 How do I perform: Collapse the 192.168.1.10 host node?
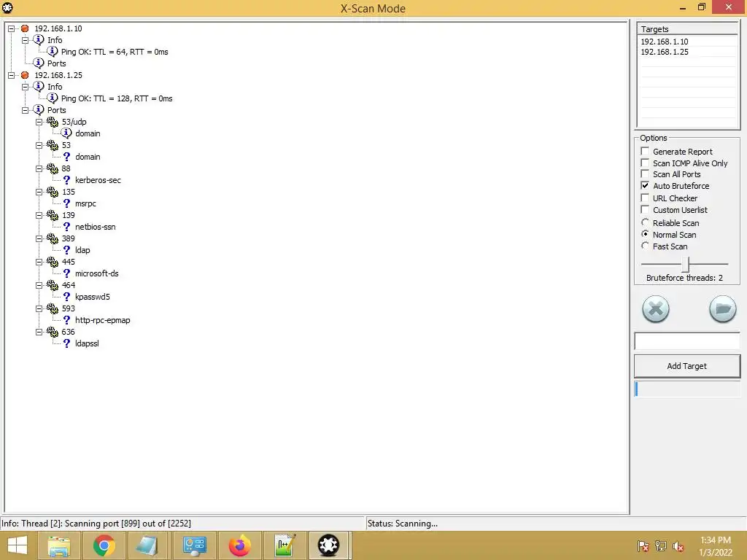[x=12, y=28]
